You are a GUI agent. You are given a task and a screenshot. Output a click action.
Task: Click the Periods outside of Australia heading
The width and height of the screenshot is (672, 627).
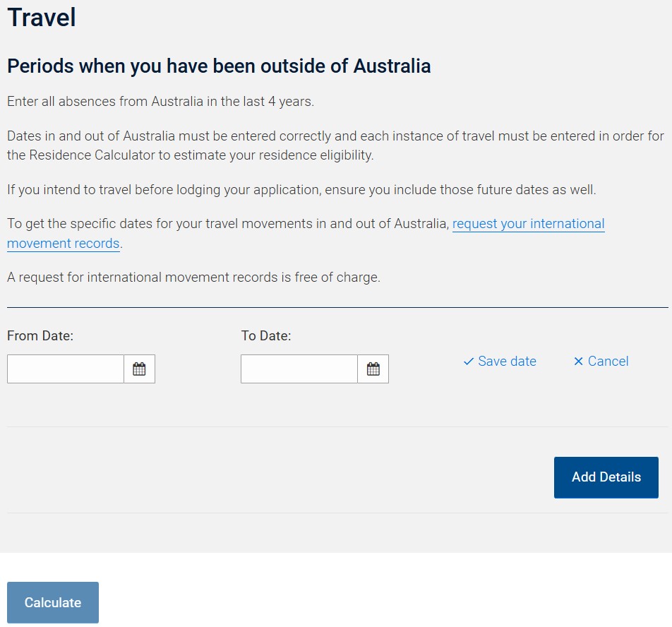pos(219,66)
